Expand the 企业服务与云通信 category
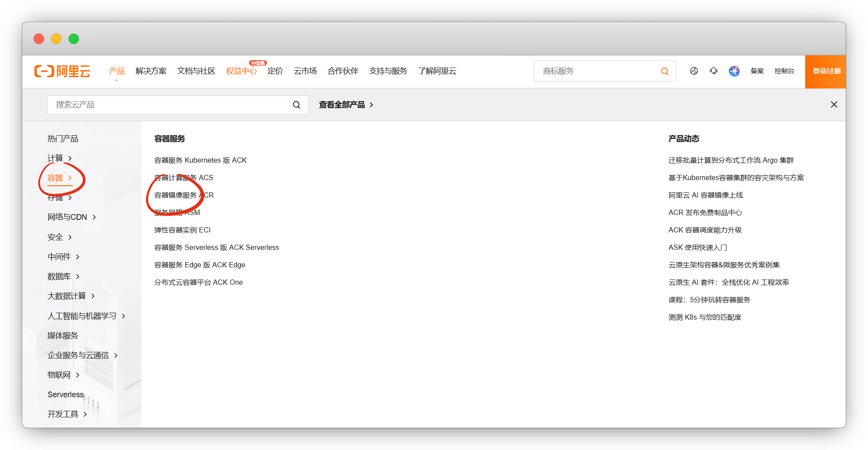Screen dimensions: 868x450 click(83, 355)
